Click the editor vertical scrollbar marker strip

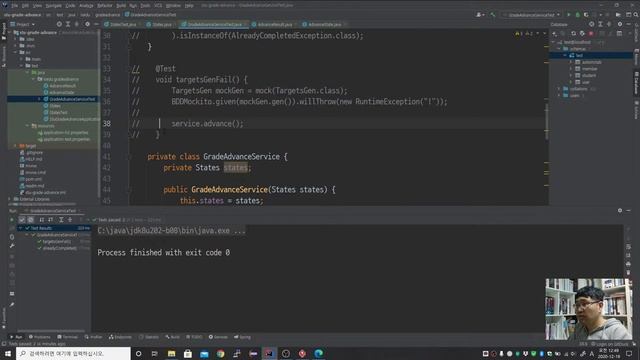pyautogui.click(x=547, y=116)
